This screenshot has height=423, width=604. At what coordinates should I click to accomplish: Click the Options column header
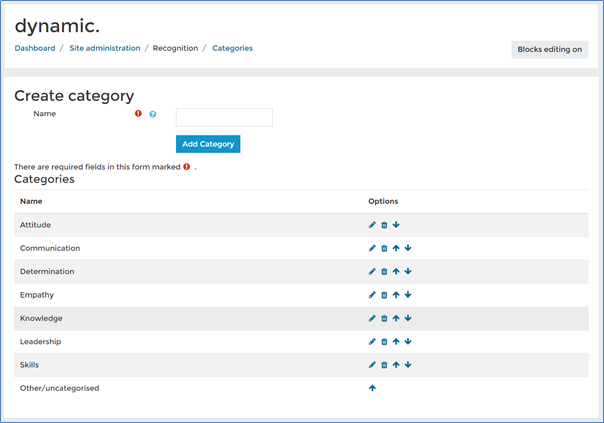383,201
